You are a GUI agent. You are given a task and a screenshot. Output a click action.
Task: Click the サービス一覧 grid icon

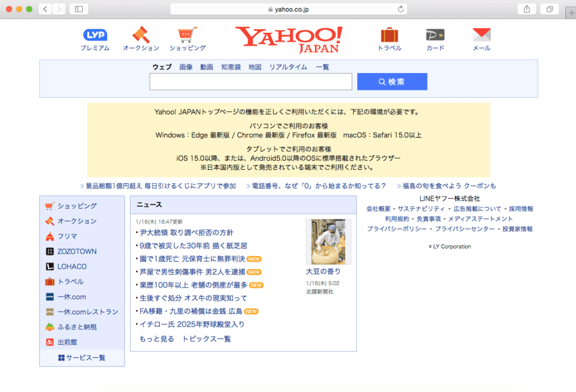pos(61,358)
